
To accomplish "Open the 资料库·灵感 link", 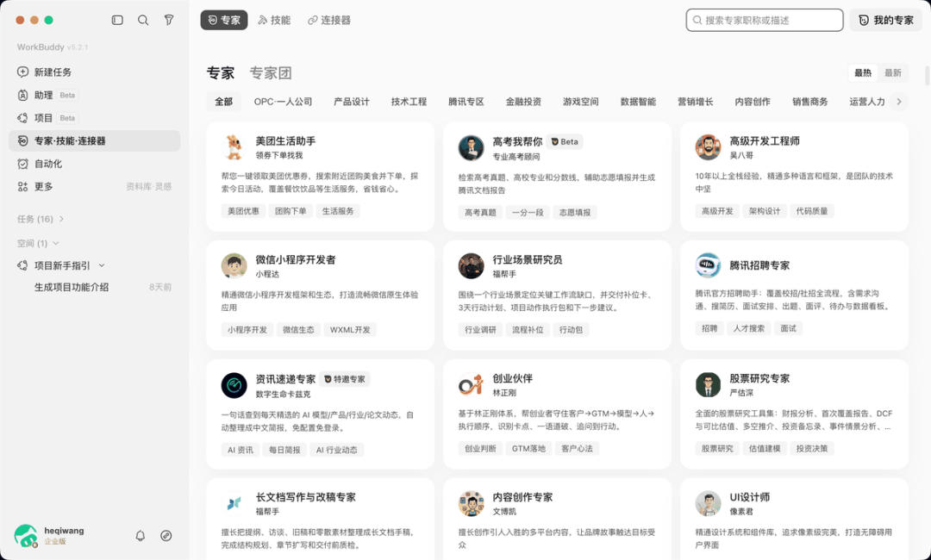I will click(148, 186).
